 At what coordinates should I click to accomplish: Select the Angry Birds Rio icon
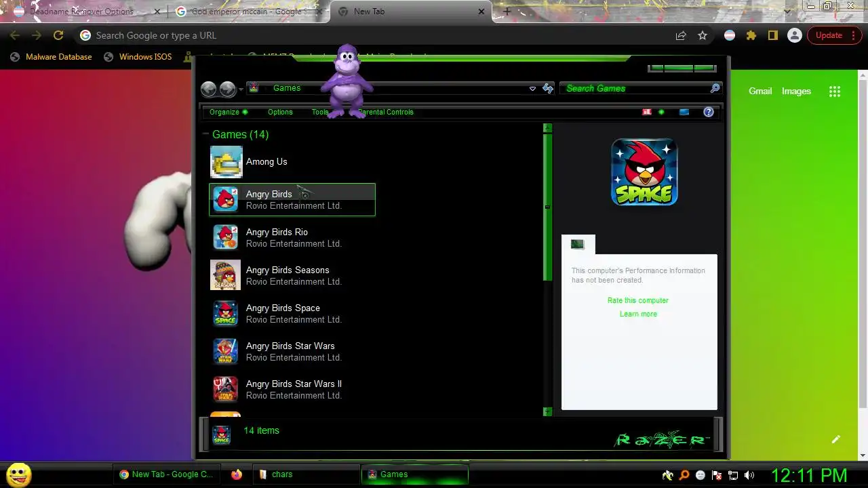226,237
